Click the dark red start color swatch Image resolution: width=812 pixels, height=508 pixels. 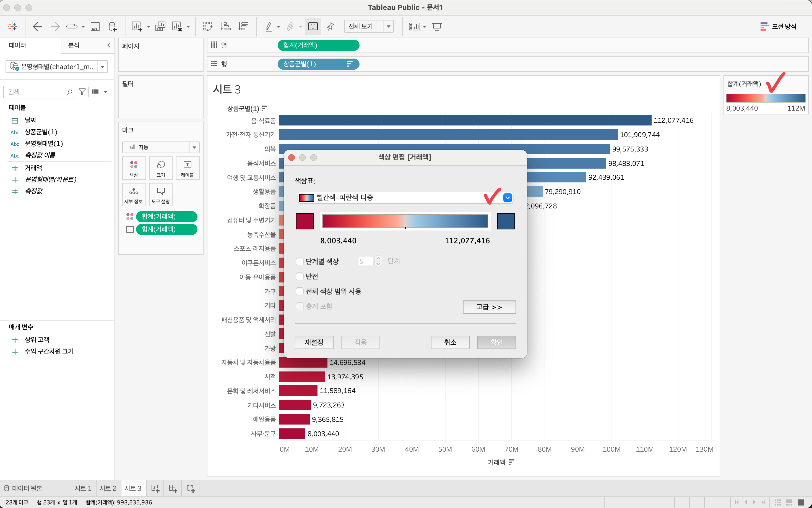304,221
